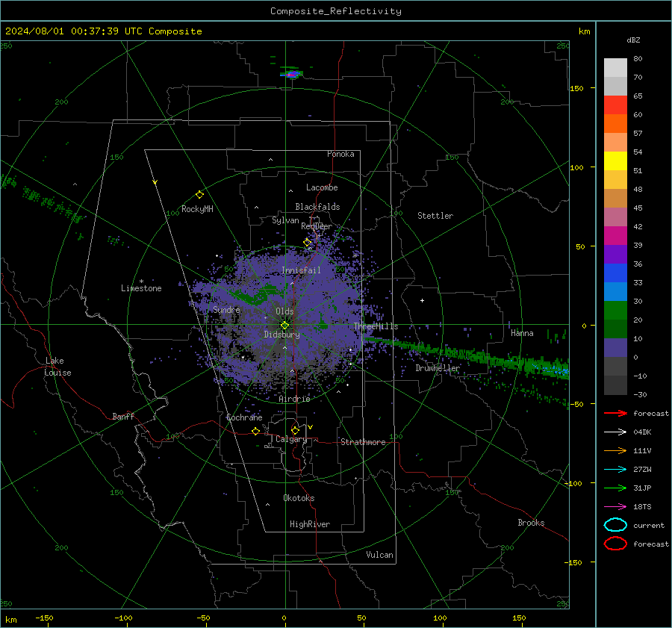Click the yellow 54-51 dBZ swatch
The image size is (672, 628).
click(615, 161)
